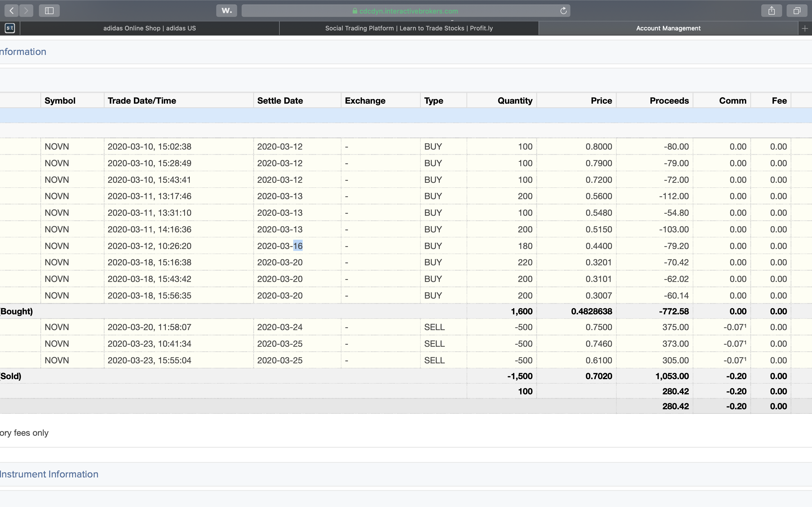Click the highlighted 16 in settle date 2020-03-16

[x=298, y=246]
